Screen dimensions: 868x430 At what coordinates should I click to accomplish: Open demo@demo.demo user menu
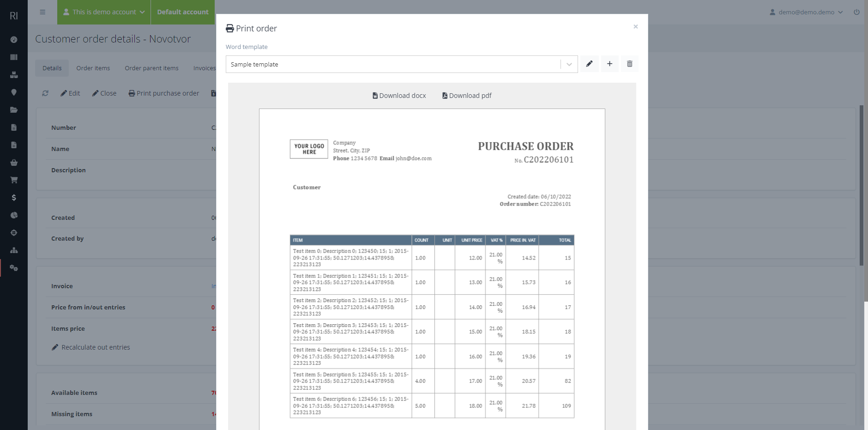point(806,12)
